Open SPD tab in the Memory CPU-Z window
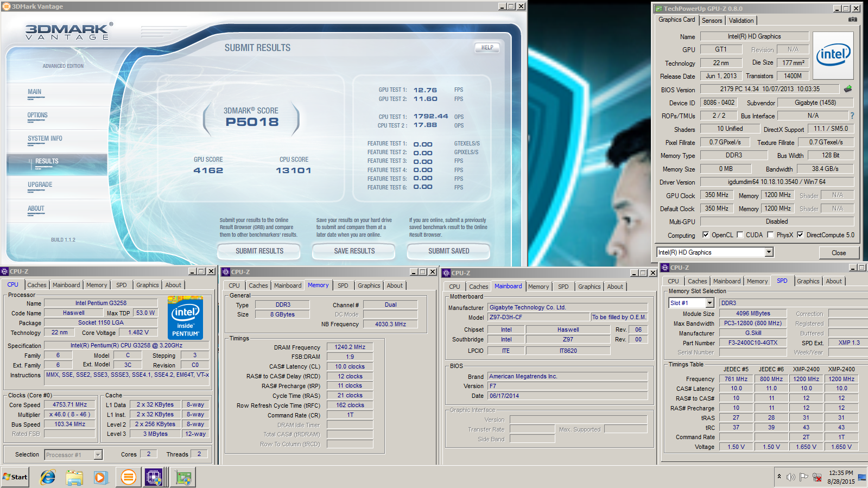This screenshot has width=868, height=488. (x=343, y=286)
